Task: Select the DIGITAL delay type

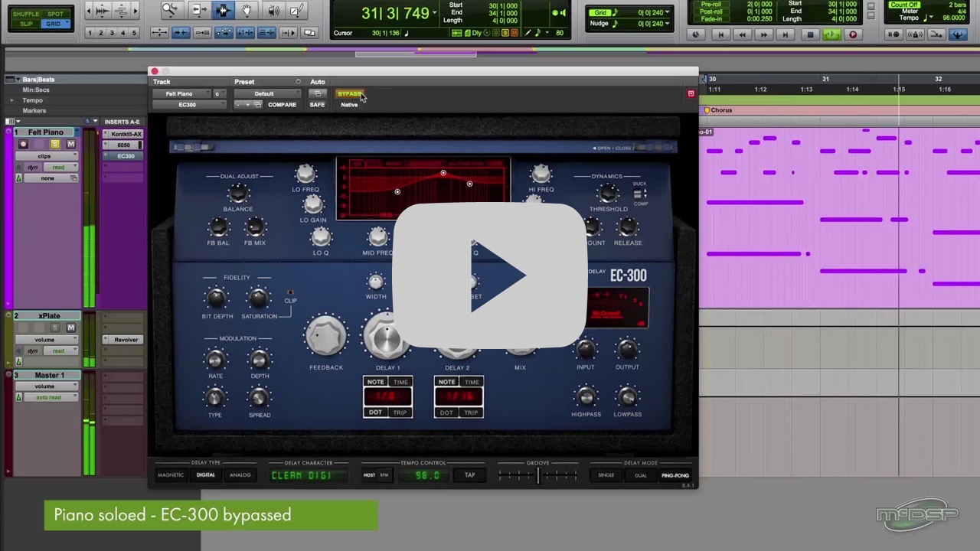Action: tap(205, 475)
